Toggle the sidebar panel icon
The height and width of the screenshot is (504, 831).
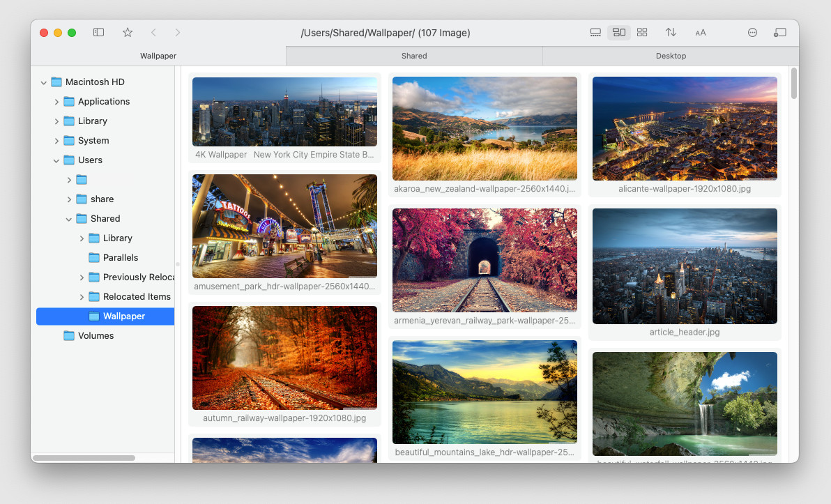click(x=98, y=32)
